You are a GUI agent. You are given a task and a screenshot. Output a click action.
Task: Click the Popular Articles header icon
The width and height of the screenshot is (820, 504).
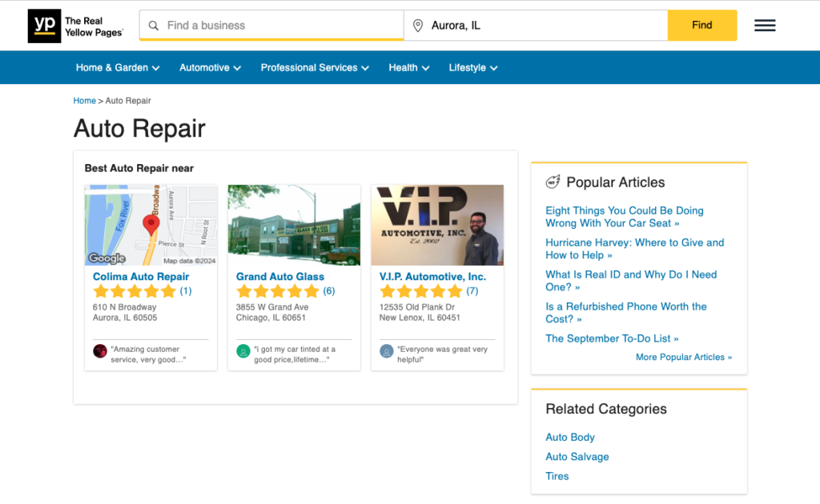pyautogui.click(x=553, y=182)
